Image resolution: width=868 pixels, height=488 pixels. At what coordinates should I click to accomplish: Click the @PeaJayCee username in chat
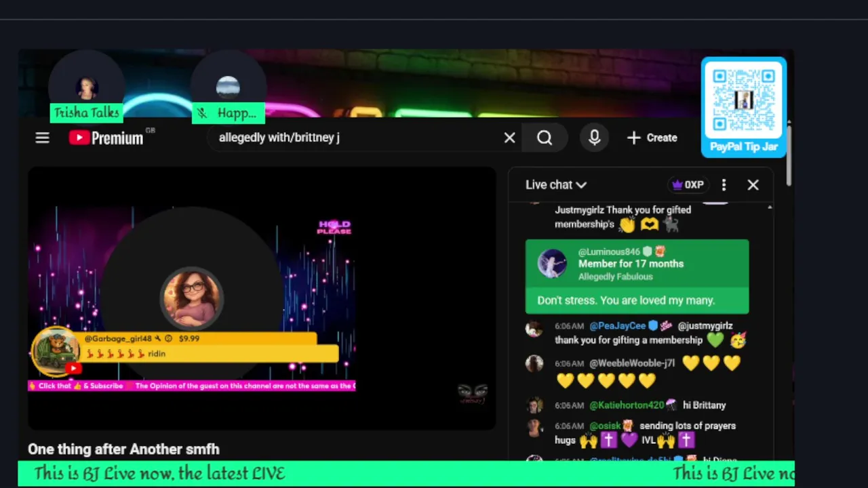618,326
